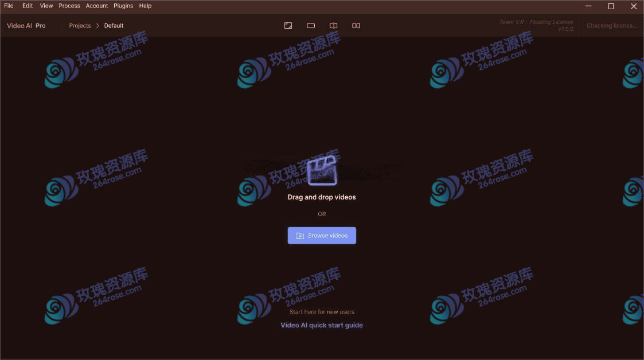Open the Edit menu
This screenshot has height=360, width=644.
coord(28,6)
